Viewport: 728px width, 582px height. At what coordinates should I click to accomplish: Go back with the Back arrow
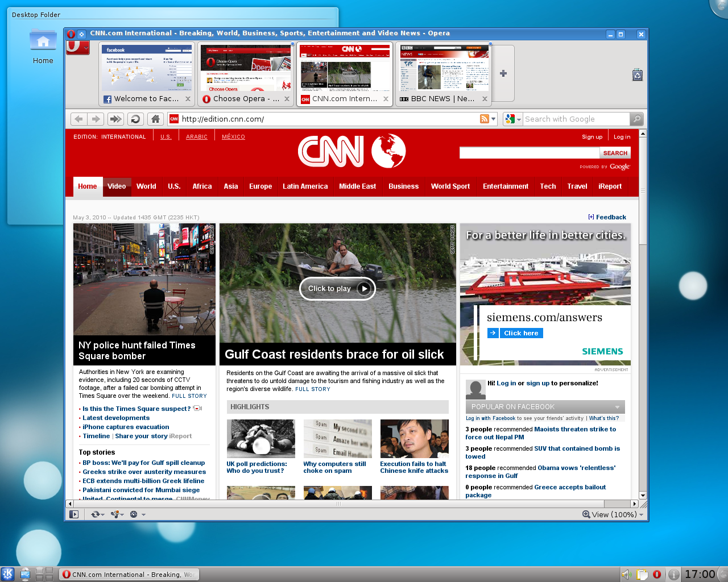79,119
